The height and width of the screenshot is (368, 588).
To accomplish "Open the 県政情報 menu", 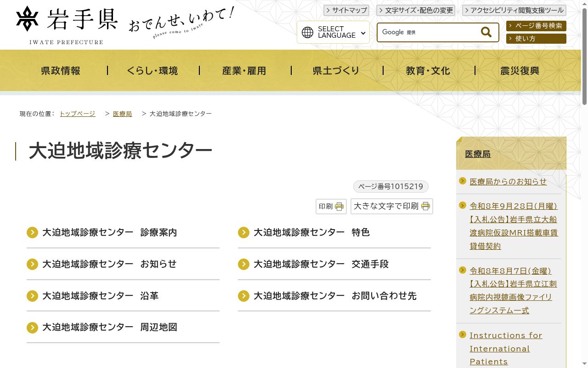I will [61, 70].
